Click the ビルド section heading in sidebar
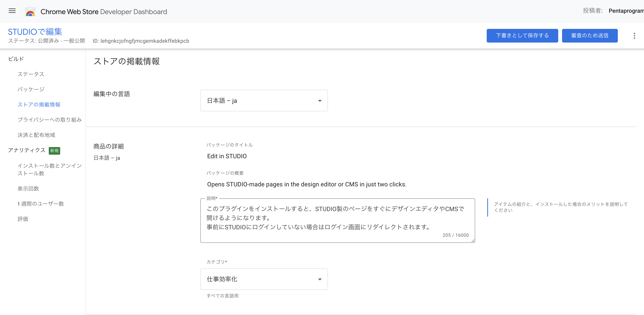644x315 pixels. point(16,59)
